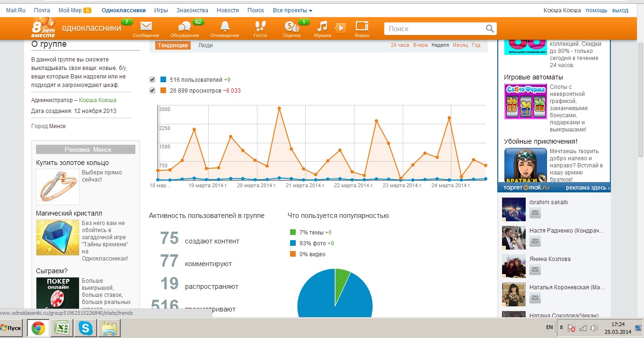
Task: Select the Неделя period
Action: (440, 45)
